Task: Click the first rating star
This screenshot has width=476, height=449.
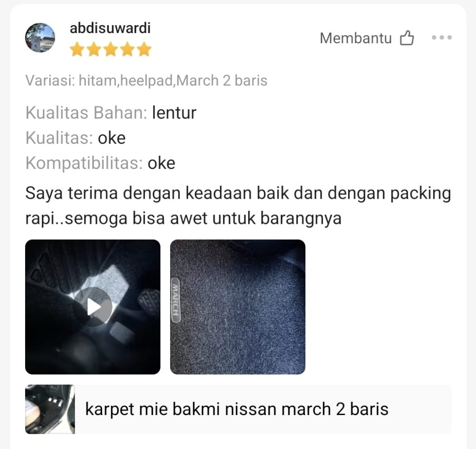Action: 77,49
